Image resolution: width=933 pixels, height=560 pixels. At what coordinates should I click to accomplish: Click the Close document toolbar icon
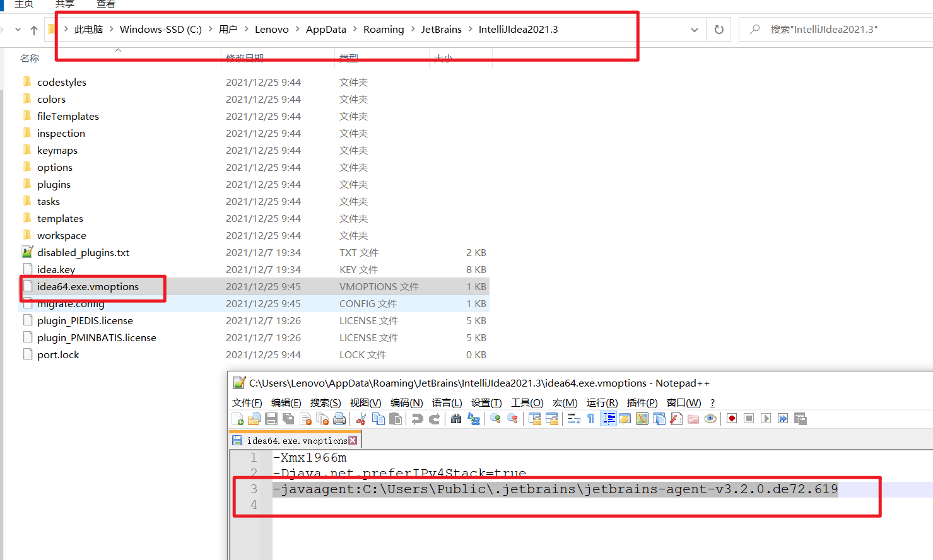click(305, 419)
